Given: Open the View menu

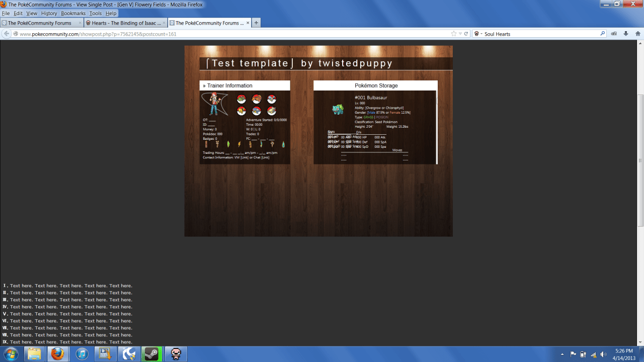Looking at the screenshot, I should pos(32,14).
